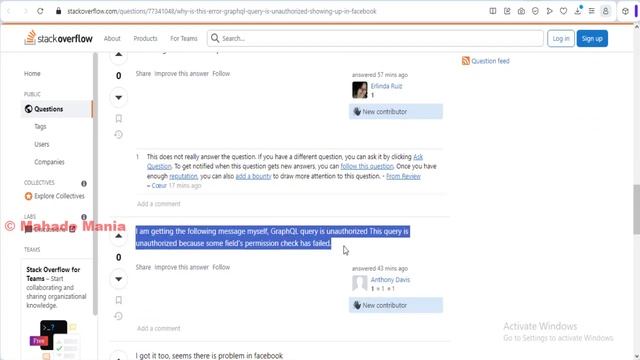Share Erlinda Ruiz's answer
Image resolution: width=640 pixels, height=360 pixels.
coord(143,73)
